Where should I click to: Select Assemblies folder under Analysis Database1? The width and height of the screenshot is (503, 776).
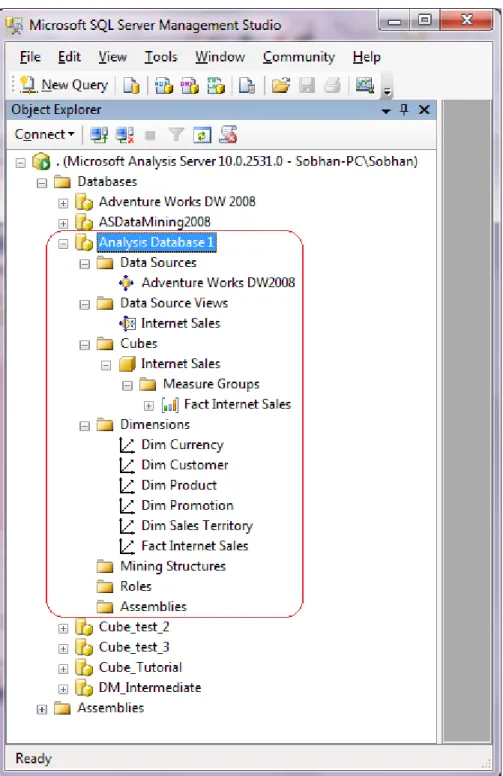tap(153, 607)
